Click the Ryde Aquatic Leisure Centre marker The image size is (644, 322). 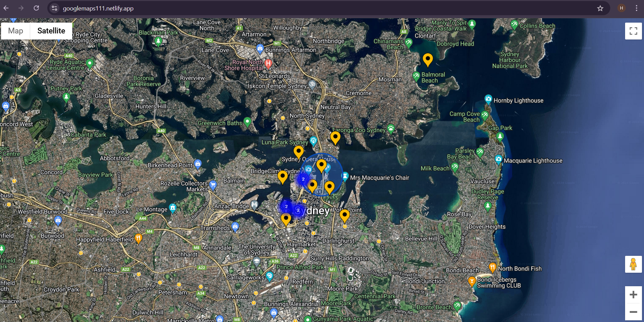pyautogui.click(x=89, y=64)
